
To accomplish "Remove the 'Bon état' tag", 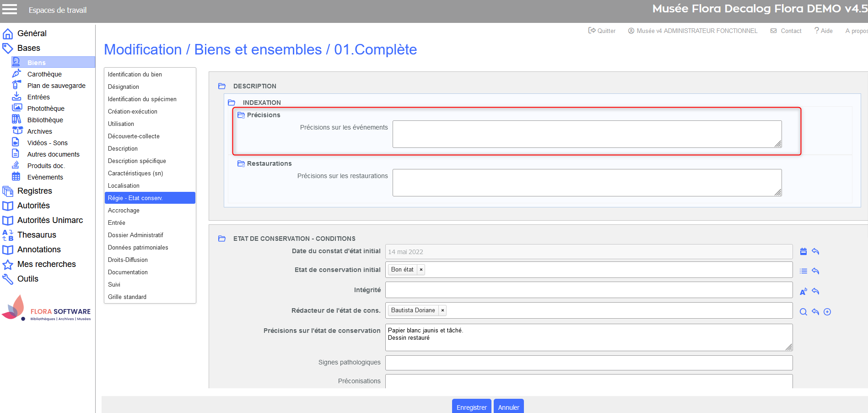I will click(421, 270).
